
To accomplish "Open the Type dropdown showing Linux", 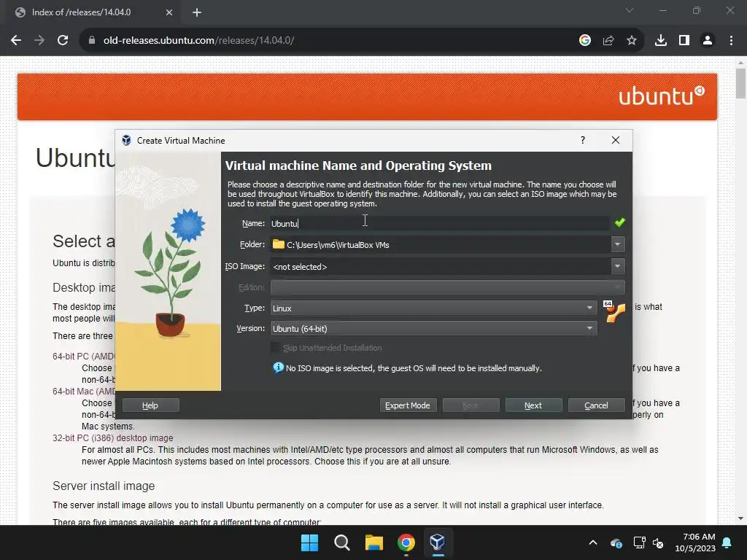I will (433, 308).
